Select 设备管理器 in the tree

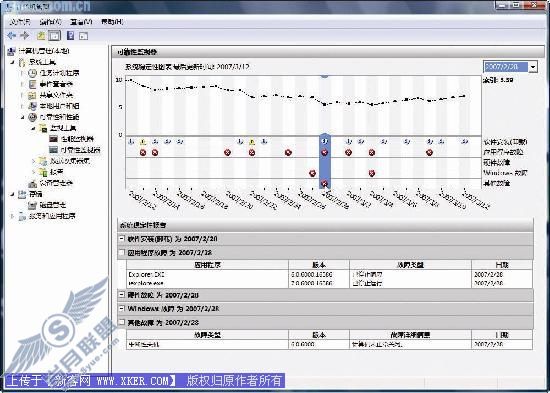coord(51,183)
